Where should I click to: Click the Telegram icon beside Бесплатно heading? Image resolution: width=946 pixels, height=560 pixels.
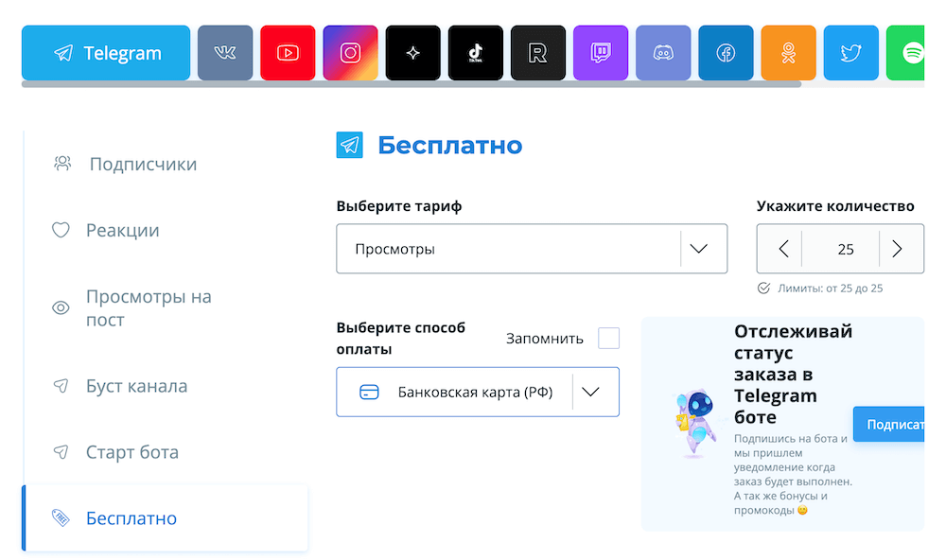(x=349, y=145)
